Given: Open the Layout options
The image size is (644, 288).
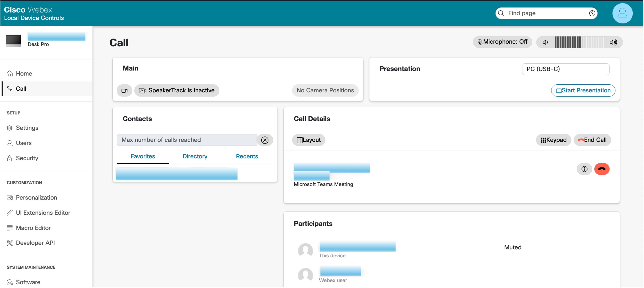Looking at the screenshot, I should pos(308,140).
